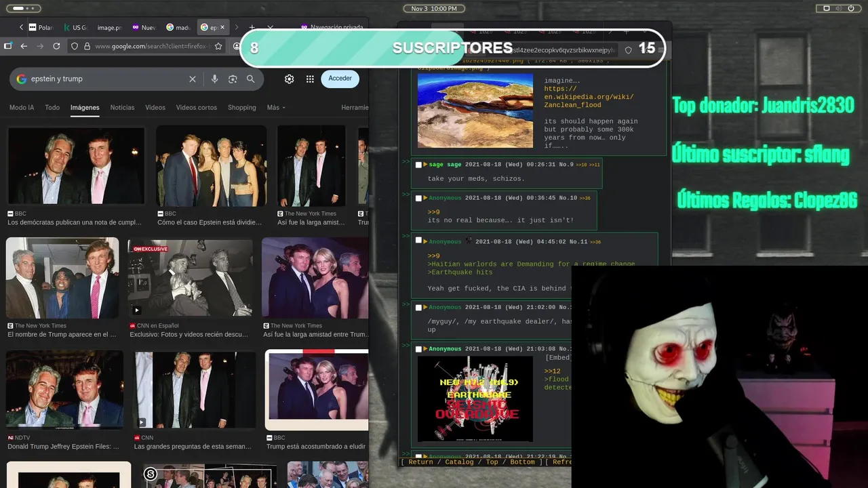Select the Videos cortos tab
This screenshot has height=488, width=868.
(197, 107)
